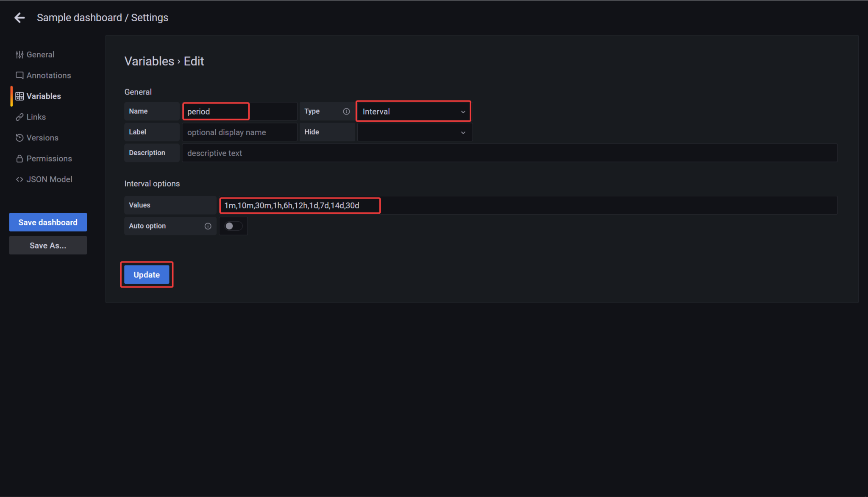
Task: Open the variable Type dropdown showing Interval
Action: [413, 111]
